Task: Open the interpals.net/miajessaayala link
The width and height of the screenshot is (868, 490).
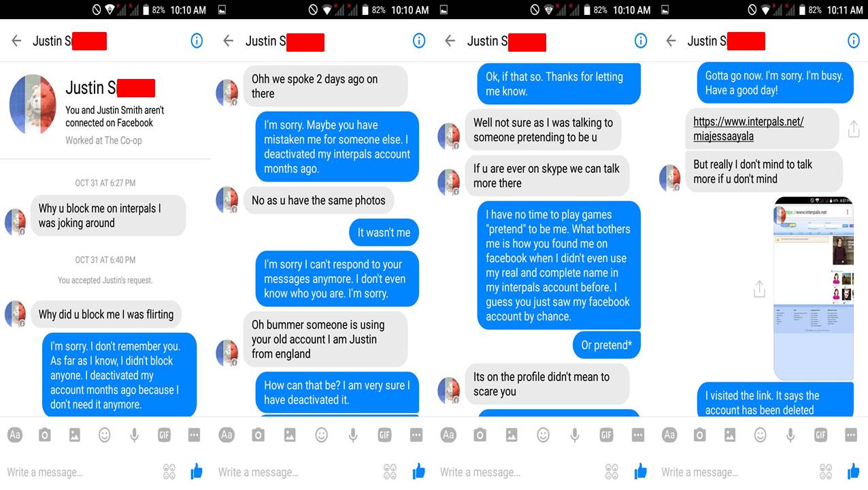Action: click(x=748, y=129)
